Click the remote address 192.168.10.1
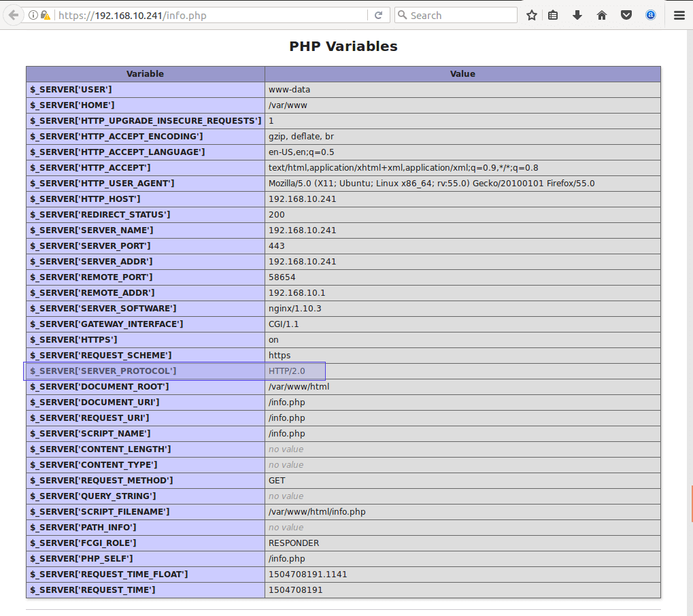This screenshot has width=693, height=616. (297, 293)
